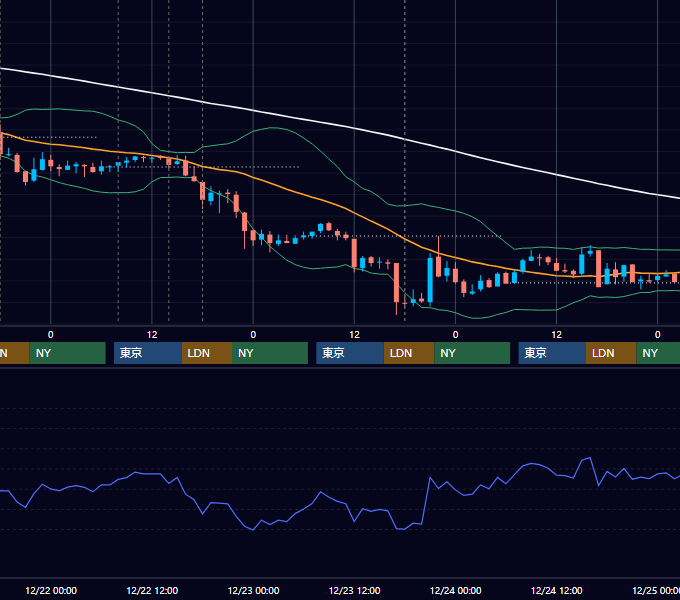Screen dimensions: 680x600
Task: Click the 12/24 00:00 date label
Action: coord(455,590)
